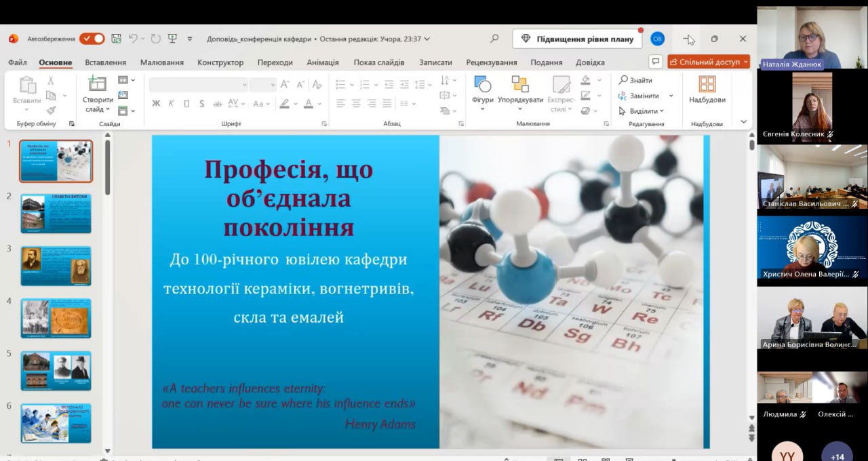Select slide 3 thumbnail in the panel

(x=56, y=266)
